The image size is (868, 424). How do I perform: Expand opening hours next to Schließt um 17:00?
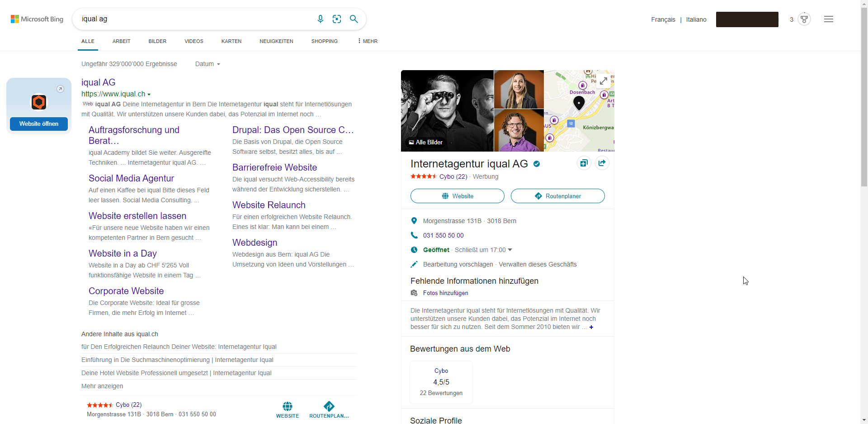pos(510,250)
